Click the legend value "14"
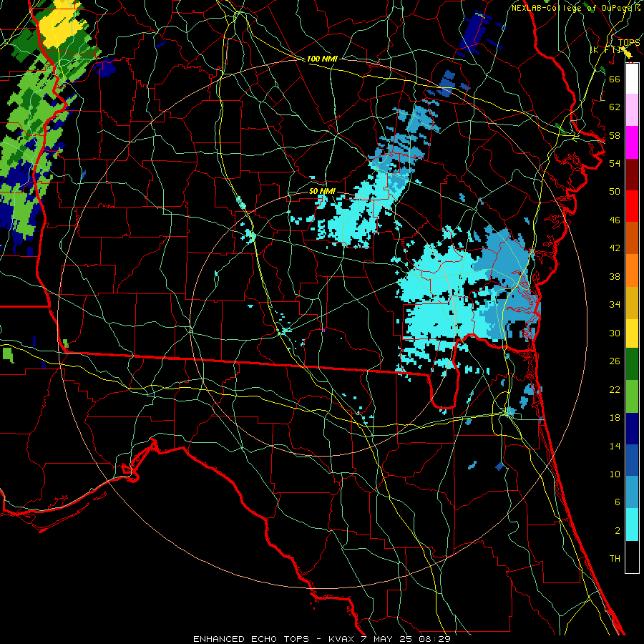 click(x=615, y=446)
